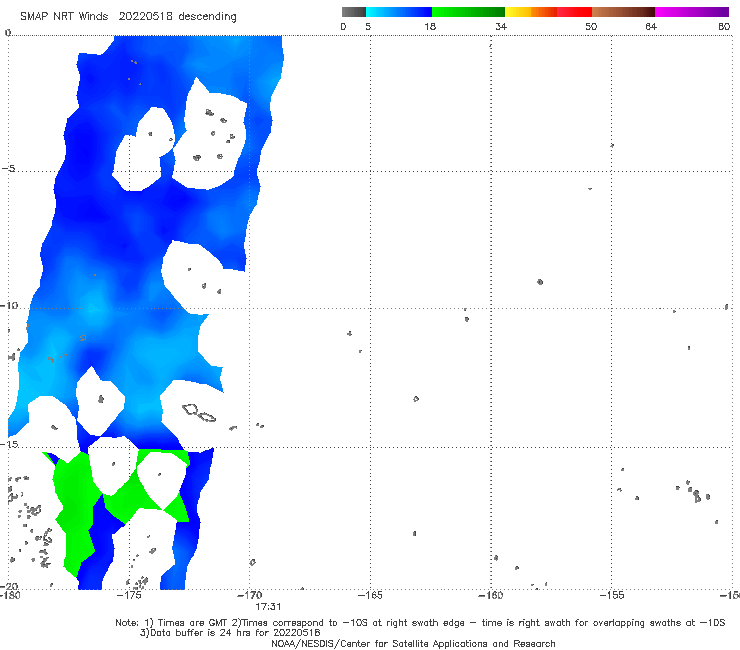Click the green 18-34 segment of the color bar

click(468, 12)
